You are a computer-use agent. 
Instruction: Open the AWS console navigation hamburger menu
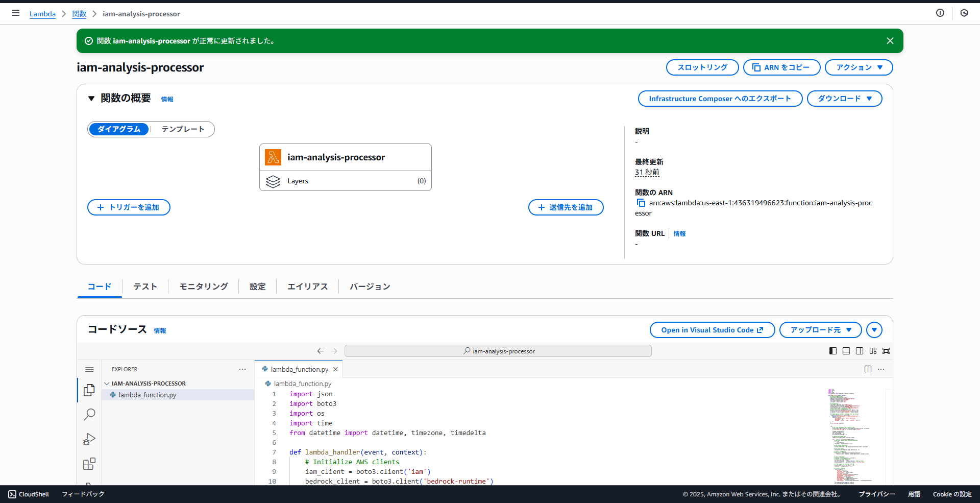click(x=16, y=13)
